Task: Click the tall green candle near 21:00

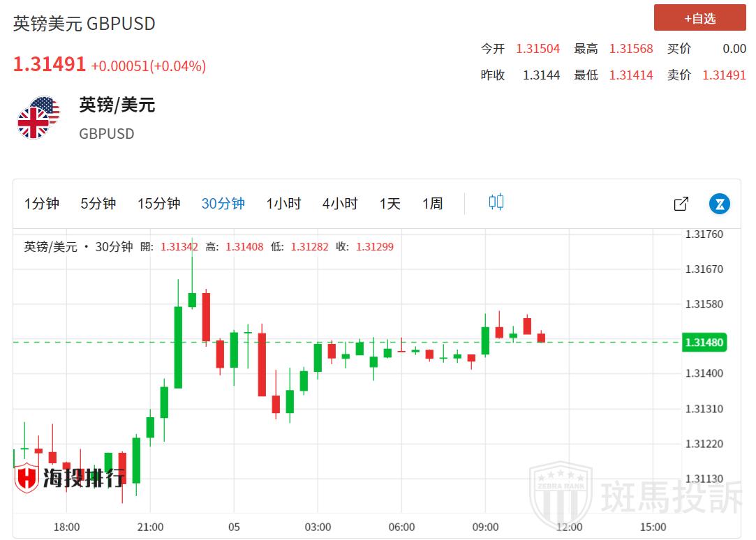Action: (x=178, y=347)
